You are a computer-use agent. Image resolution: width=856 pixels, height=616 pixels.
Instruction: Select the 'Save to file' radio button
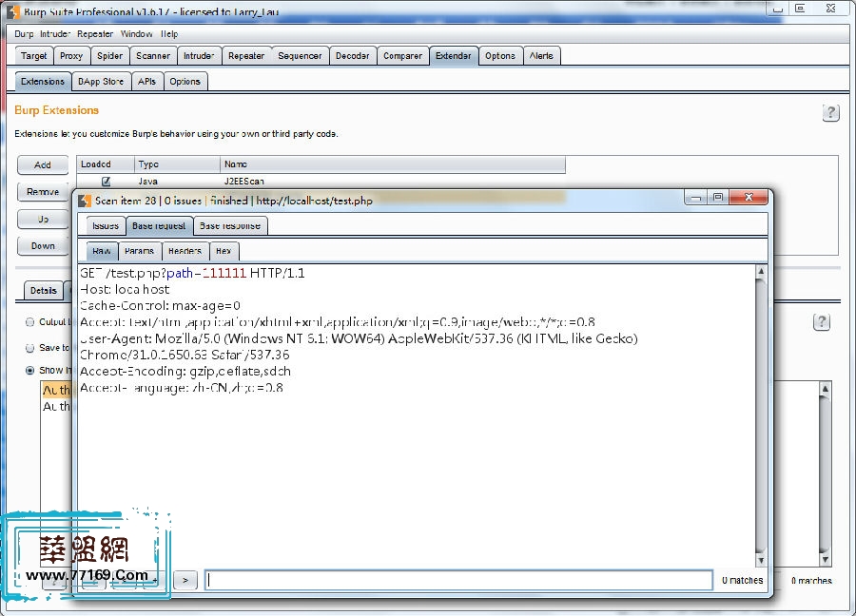30,348
